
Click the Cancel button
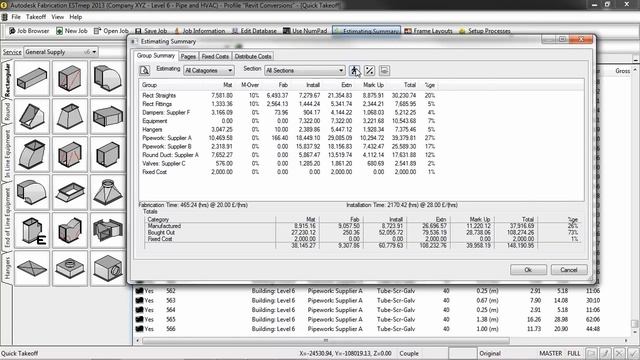coord(569,270)
